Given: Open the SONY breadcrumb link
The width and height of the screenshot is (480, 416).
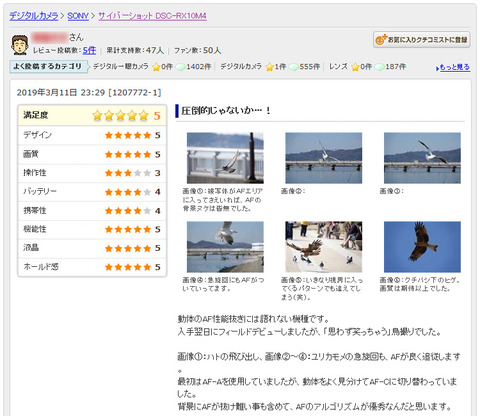Looking at the screenshot, I should (x=78, y=16).
